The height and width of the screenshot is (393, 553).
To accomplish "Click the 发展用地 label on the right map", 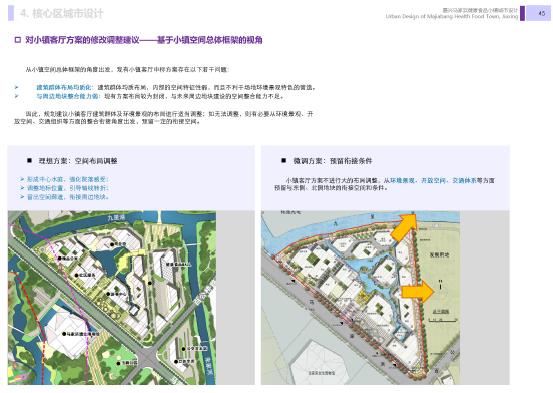I will 439,254.
